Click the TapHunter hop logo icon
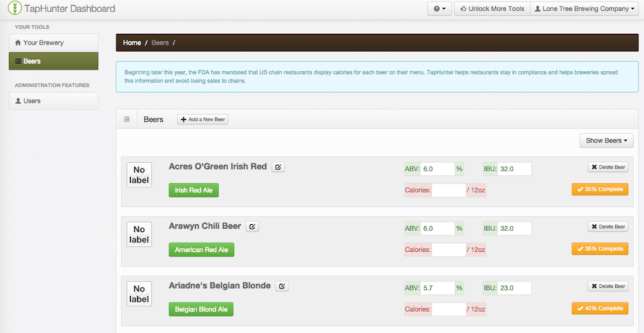Screen dimensions: 644x333 pos(14,8)
